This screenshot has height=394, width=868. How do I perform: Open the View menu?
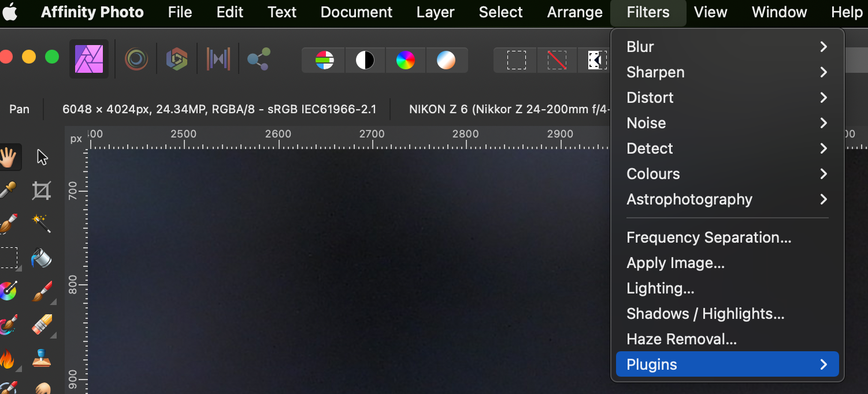pos(710,12)
